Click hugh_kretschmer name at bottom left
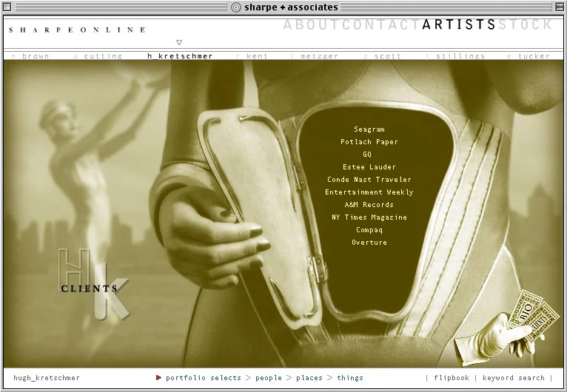This screenshot has height=392, width=567. (x=47, y=378)
